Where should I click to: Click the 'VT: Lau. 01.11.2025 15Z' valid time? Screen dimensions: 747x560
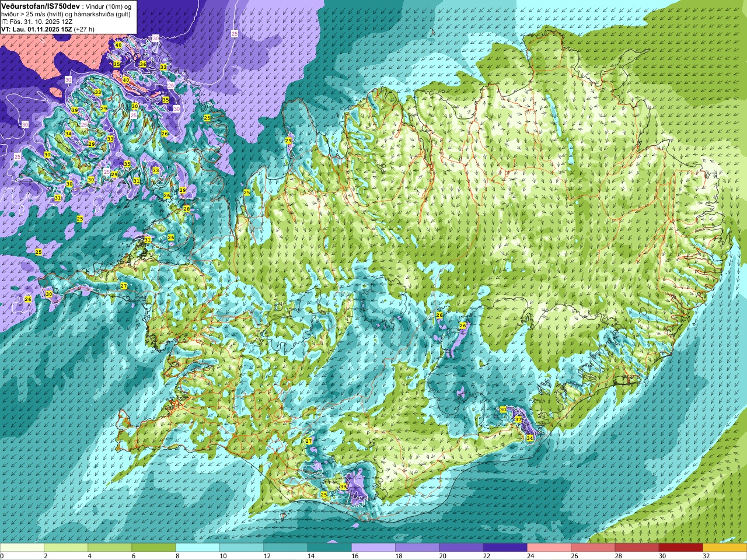(x=36, y=29)
